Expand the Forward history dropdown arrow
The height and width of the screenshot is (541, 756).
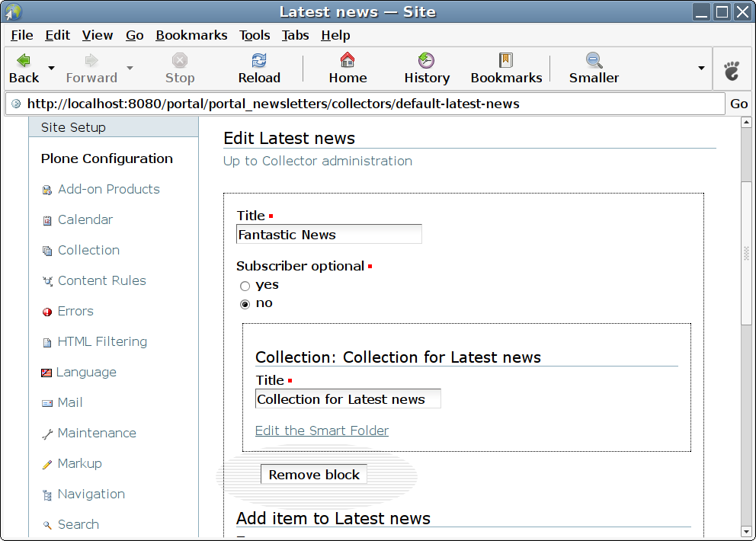click(130, 68)
